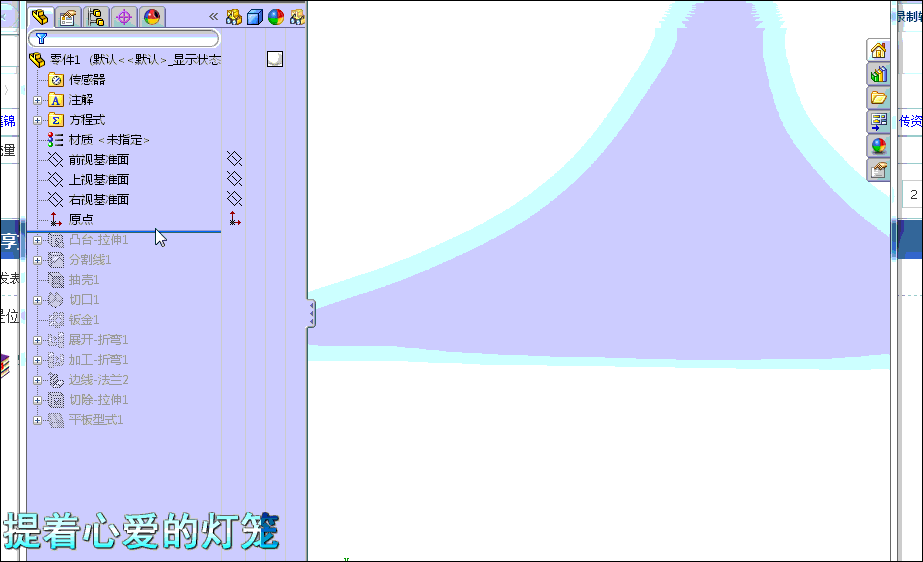Expand the 加工-折弯1 feature
The width and height of the screenshot is (923, 562).
pos(37,360)
